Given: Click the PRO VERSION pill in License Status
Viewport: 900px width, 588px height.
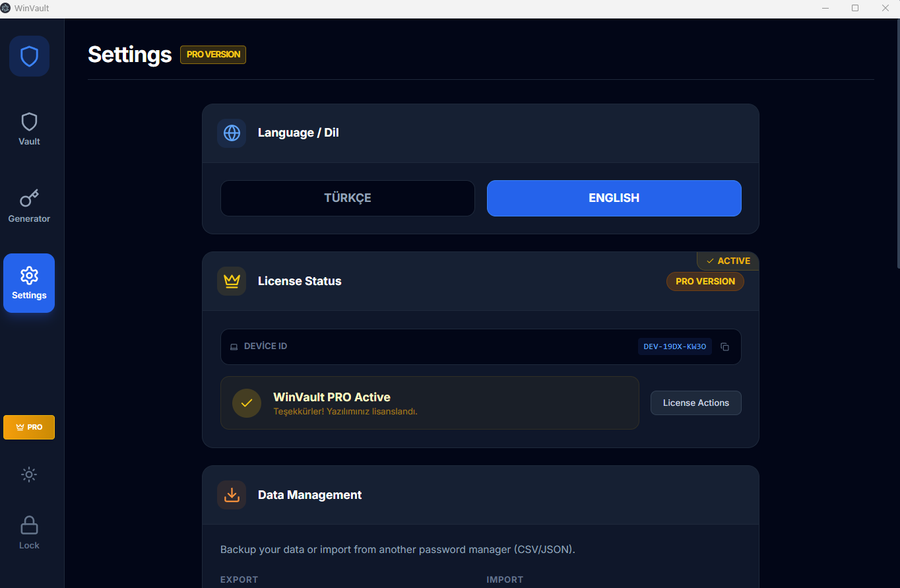Looking at the screenshot, I should [705, 281].
